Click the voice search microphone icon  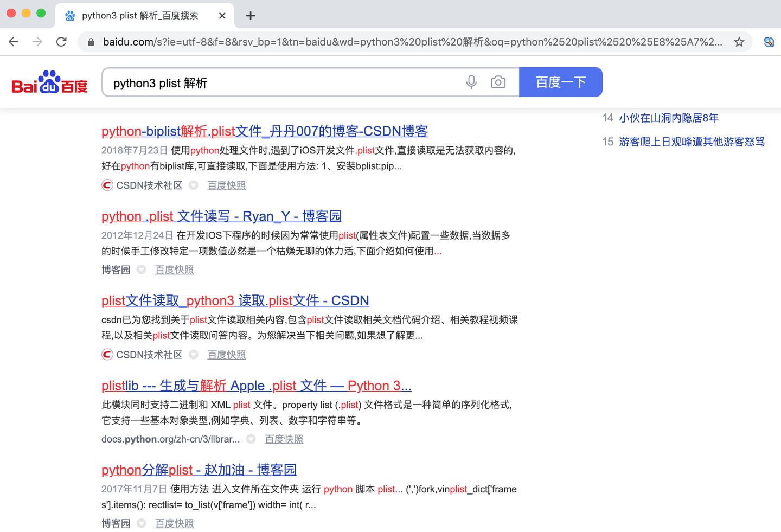(471, 81)
